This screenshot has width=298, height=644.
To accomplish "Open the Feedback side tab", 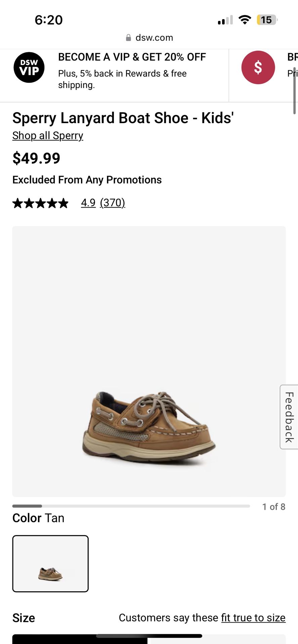I will click(289, 417).
